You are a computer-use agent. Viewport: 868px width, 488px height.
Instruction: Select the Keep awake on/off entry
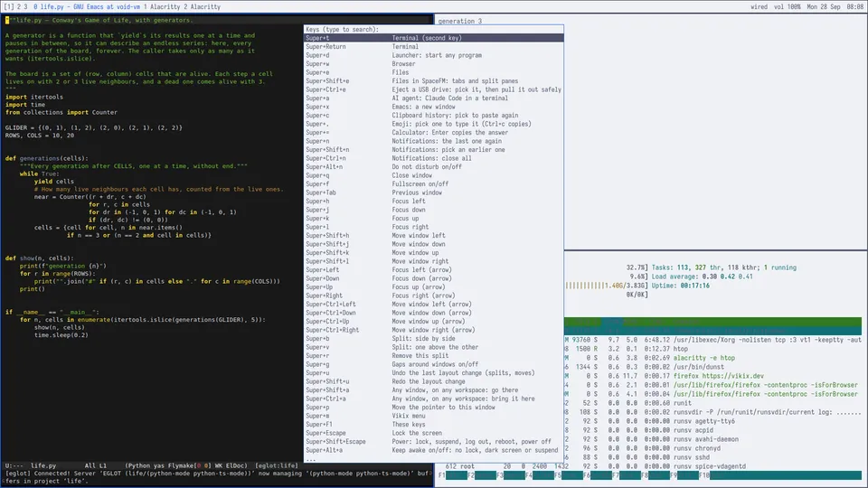click(x=434, y=450)
